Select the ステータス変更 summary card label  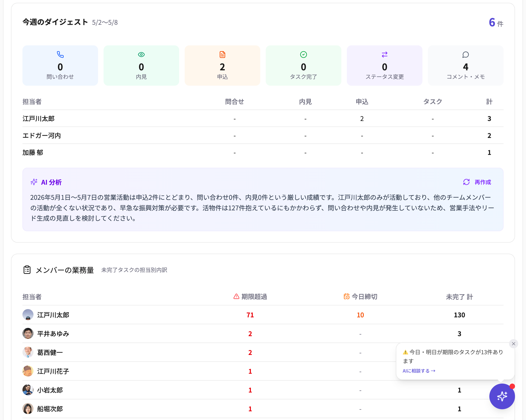click(384, 77)
